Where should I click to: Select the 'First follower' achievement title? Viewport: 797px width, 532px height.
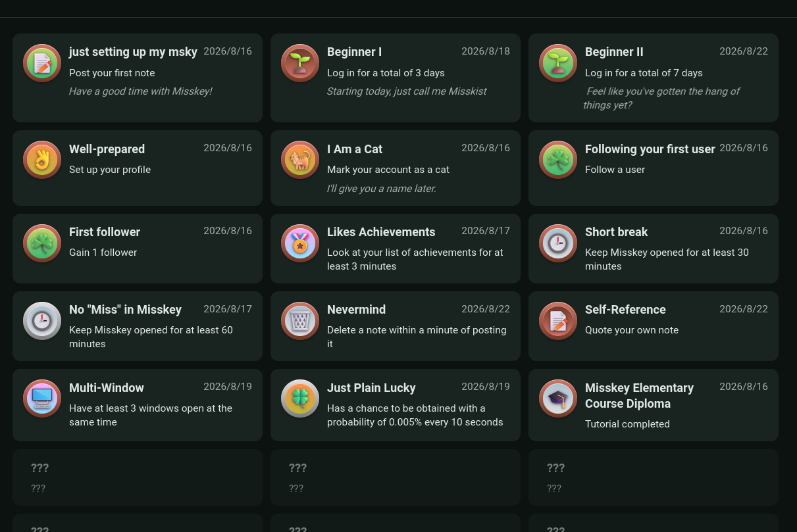[x=105, y=232]
